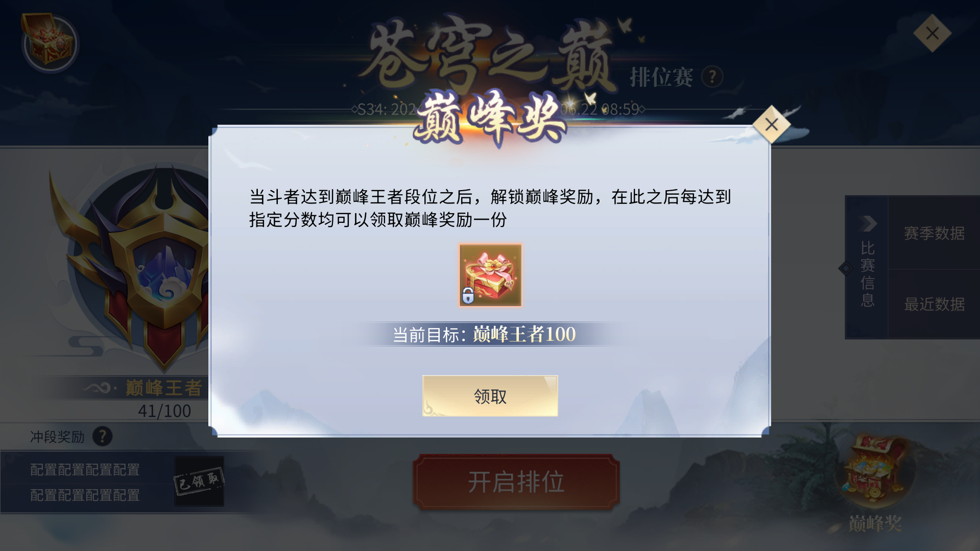
Task: Close the 苍穹之巅 ranking screen
Action: [932, 34]
